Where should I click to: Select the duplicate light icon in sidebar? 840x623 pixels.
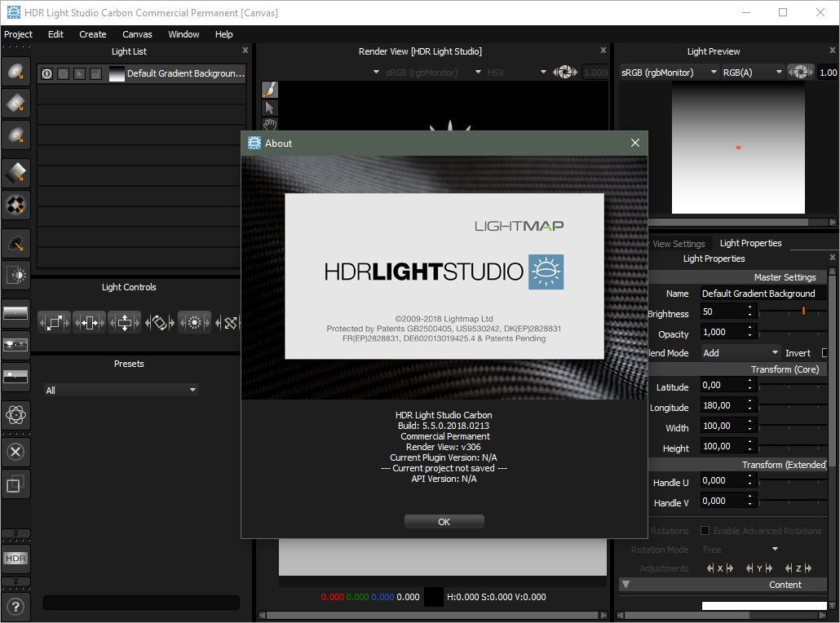coord(16,484)
